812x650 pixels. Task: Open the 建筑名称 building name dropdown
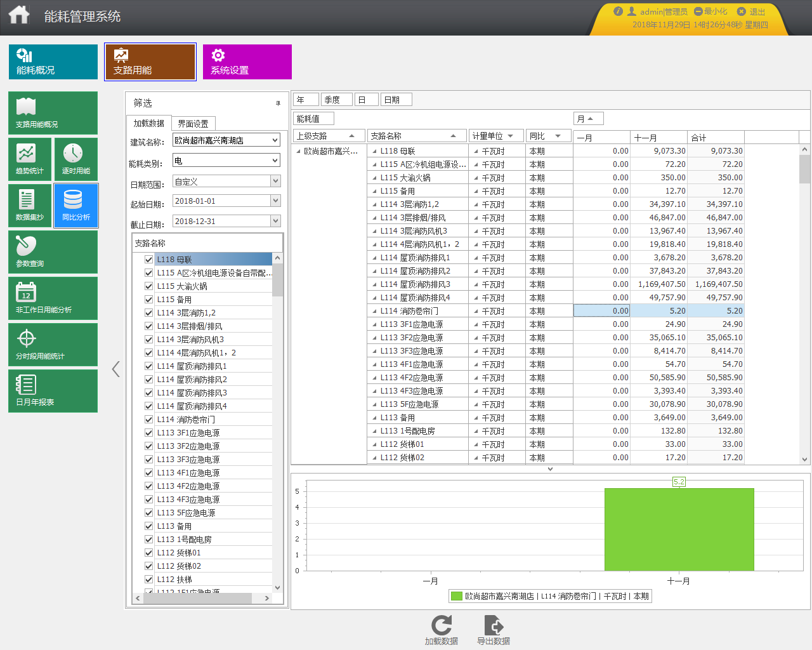(x=275, y=140)
